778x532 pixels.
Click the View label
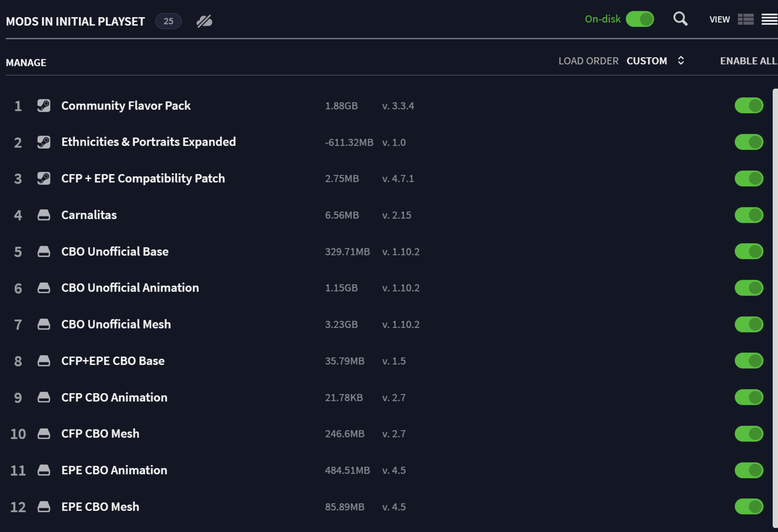coord(719,19)
